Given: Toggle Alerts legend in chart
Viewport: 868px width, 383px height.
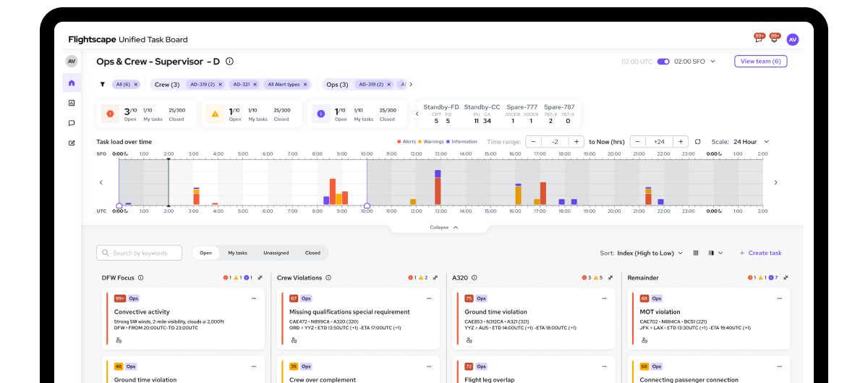Looking at the screenshot, I should pyautogui.click(x=407, y=142).
